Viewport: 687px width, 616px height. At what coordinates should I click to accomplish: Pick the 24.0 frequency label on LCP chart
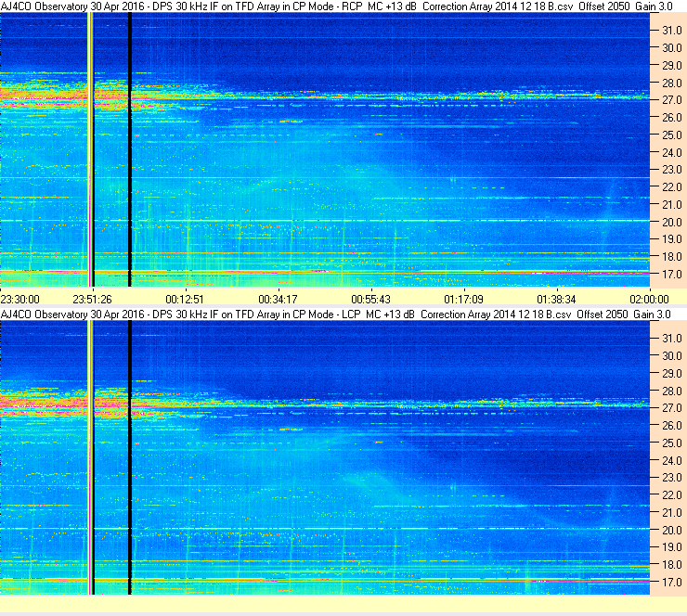pyautogui.click(x=672, y=460)
